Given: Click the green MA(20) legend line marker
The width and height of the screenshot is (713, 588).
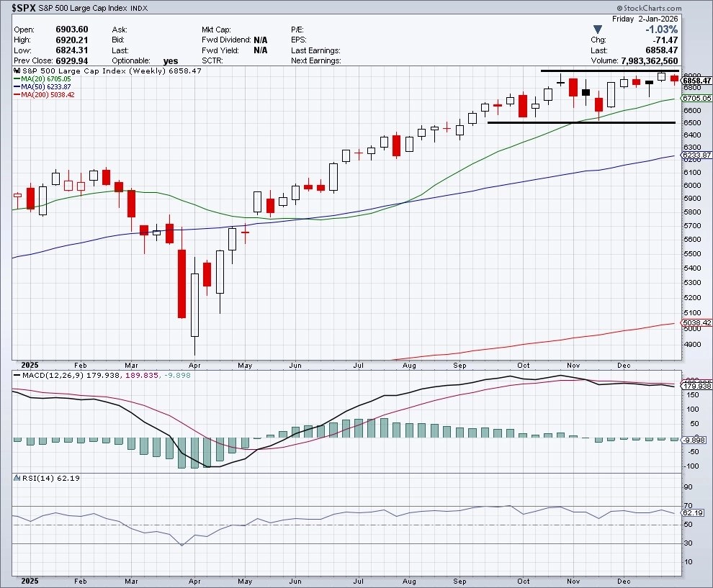Looking at the screenshot, I should tap(17, 78).
